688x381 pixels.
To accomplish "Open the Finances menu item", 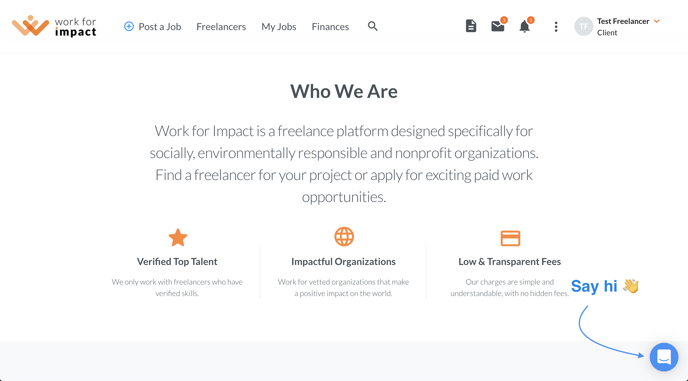I will pos(330,27).
